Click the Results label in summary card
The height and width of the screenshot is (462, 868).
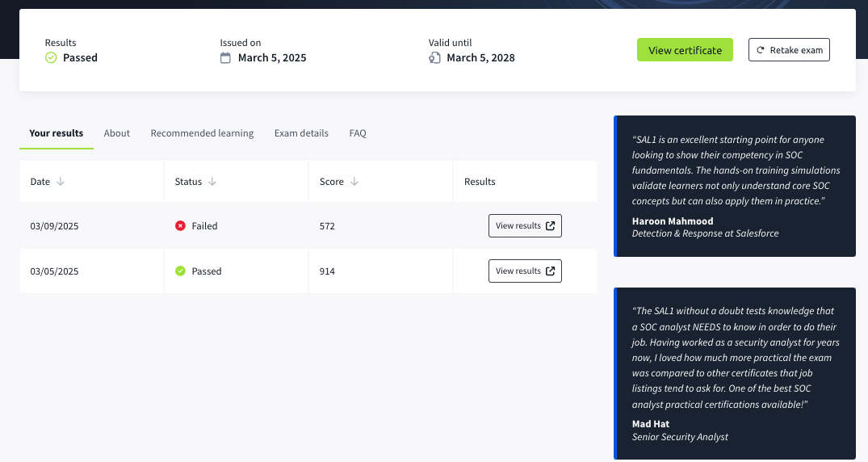(61, 43)
